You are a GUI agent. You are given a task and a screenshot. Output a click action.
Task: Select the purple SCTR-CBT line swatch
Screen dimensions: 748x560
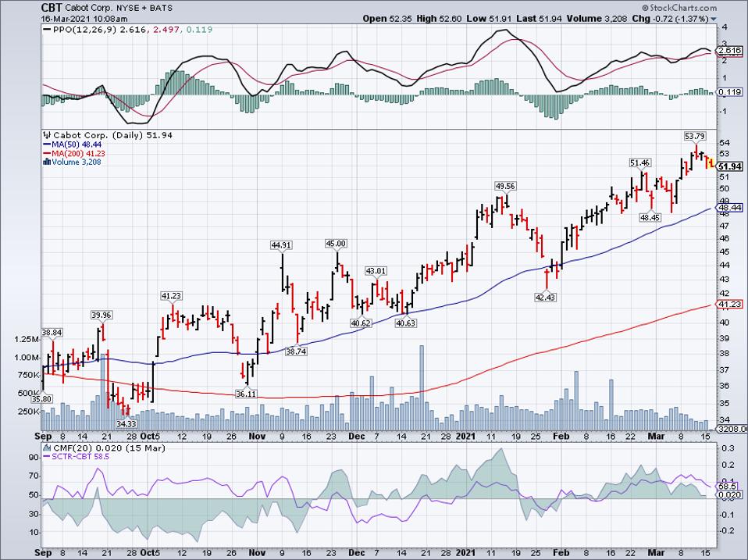pos(47,457)
